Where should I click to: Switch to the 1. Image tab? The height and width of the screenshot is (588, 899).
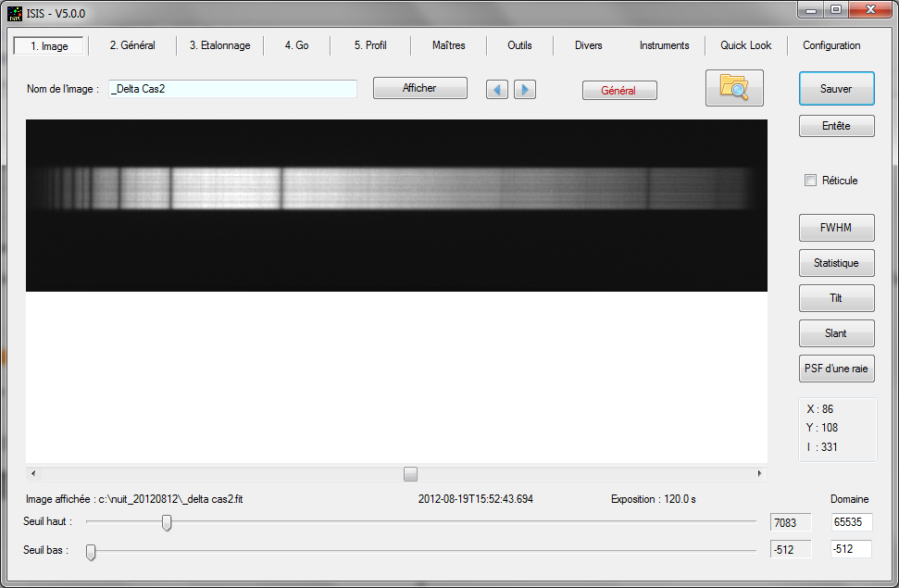pos(49,46)
